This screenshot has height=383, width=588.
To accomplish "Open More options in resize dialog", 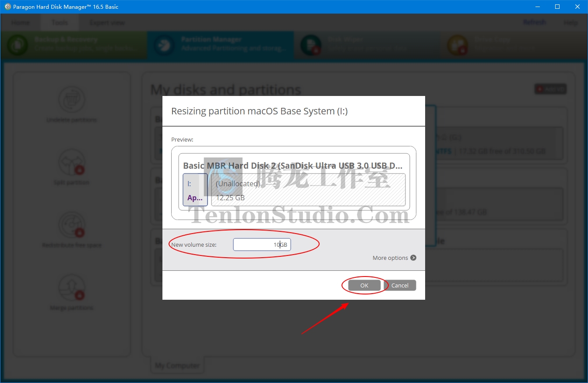I will (x=394, y=258).
